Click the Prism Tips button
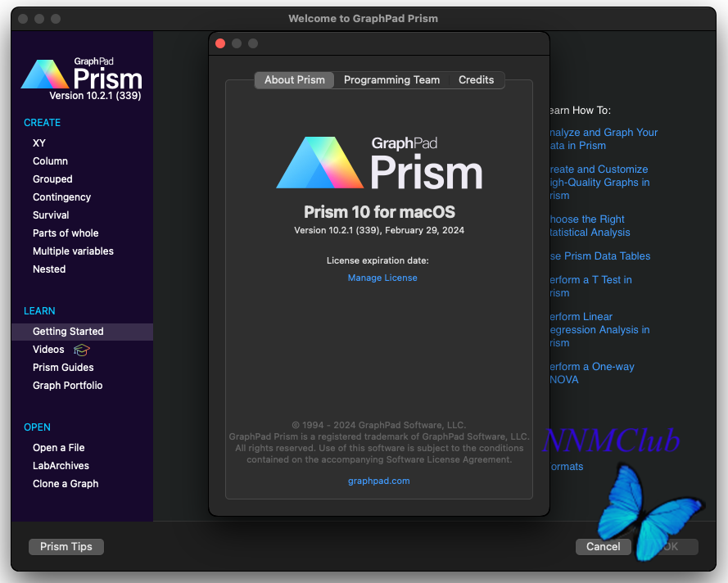This screenshot has height=583, width=728. pyautogui.click(x=66, y=547)
